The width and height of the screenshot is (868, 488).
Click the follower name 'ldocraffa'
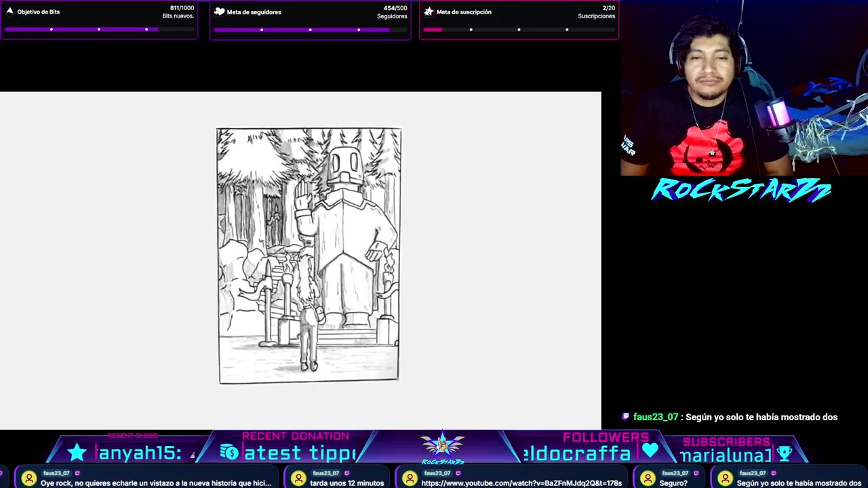tap(577, 453)
